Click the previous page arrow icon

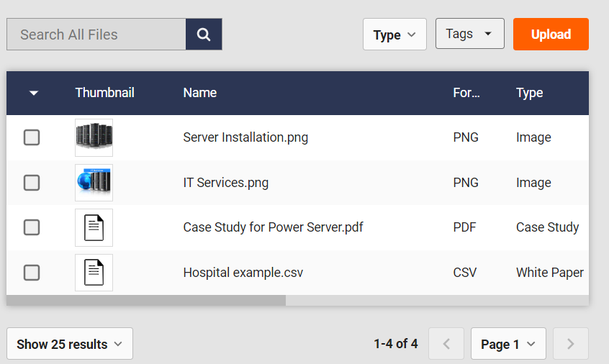click(446, 344)
